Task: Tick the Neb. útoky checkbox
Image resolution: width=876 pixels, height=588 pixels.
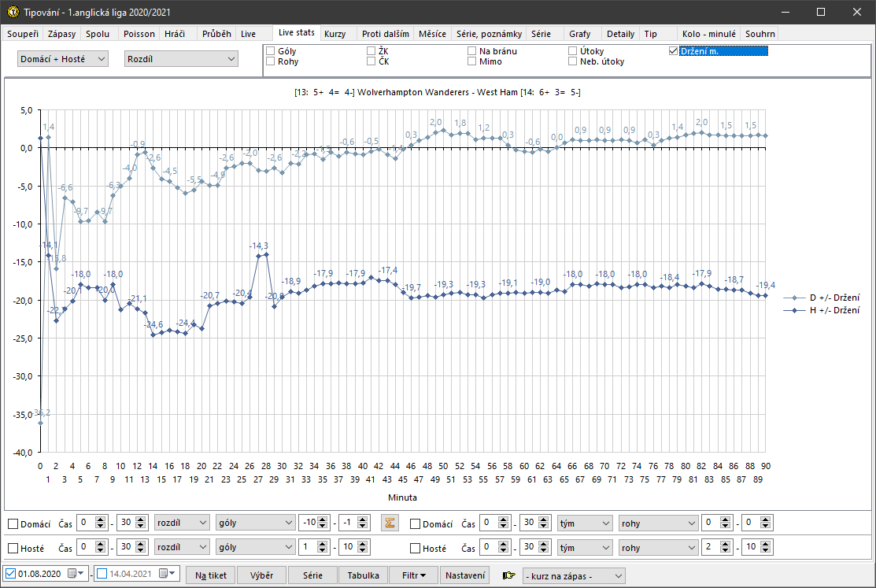Action: click(572, 61)
